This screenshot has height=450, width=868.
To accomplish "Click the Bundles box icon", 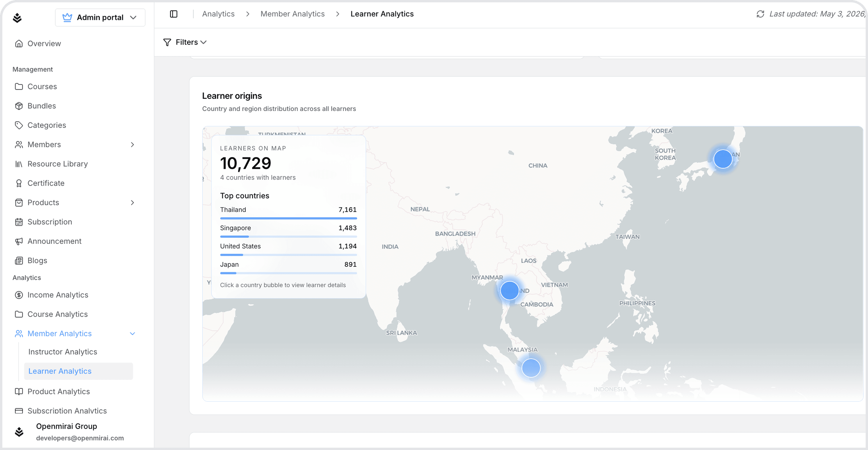I will (x=19, y=106).
